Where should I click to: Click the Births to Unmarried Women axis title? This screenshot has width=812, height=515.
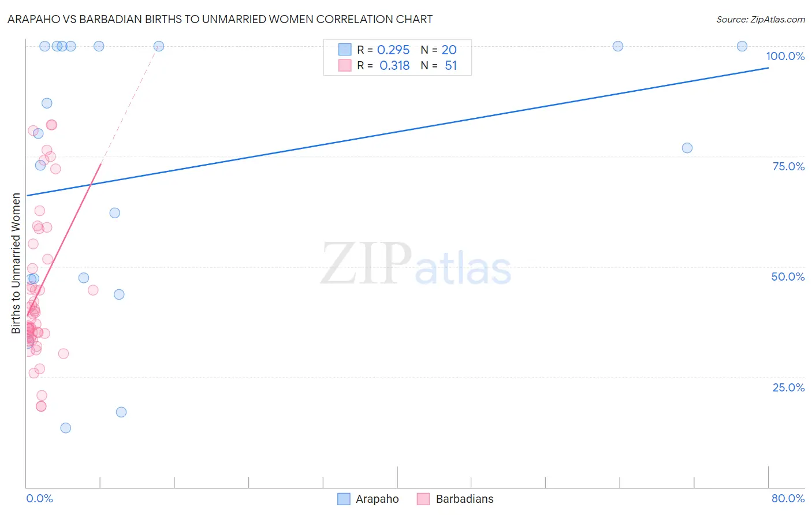click(x=16, y=263)
